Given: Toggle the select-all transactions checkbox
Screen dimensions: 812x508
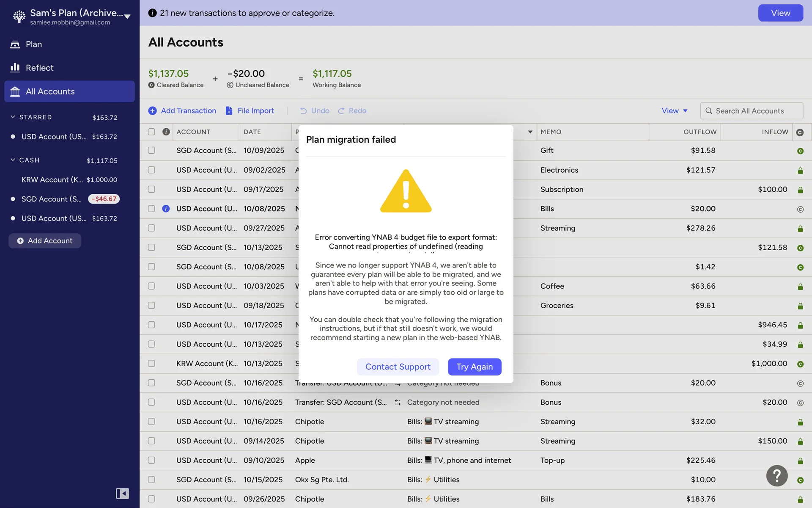Looking at the screenshot, I should [x=151, y=132].
